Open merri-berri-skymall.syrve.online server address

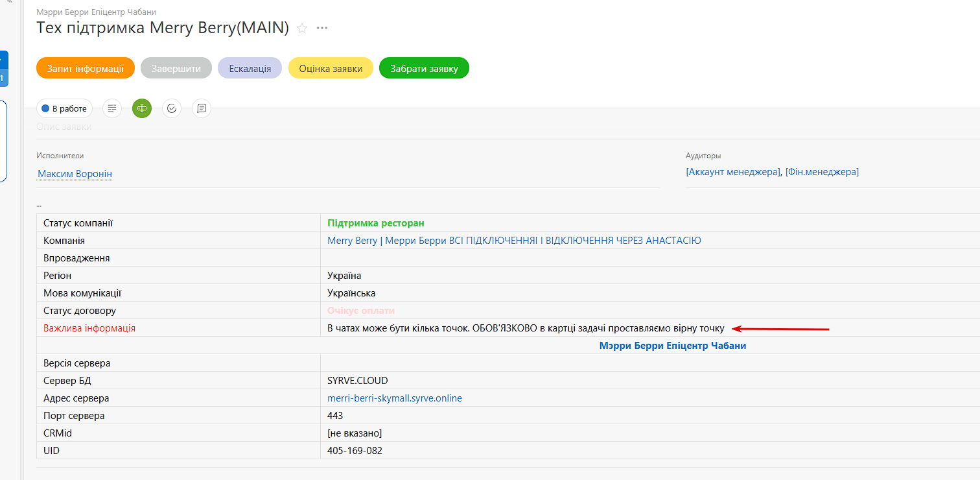point(395,398)
